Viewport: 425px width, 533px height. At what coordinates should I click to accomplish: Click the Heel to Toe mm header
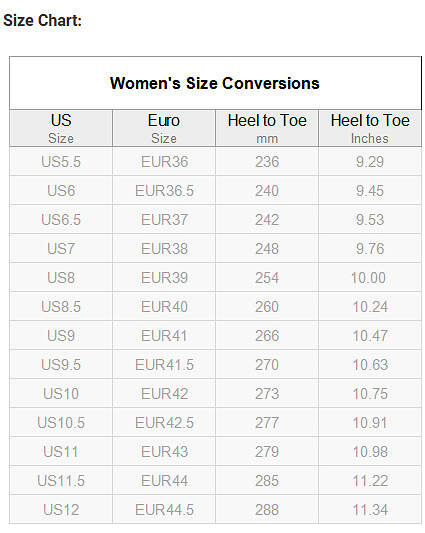tap(267, 128)
